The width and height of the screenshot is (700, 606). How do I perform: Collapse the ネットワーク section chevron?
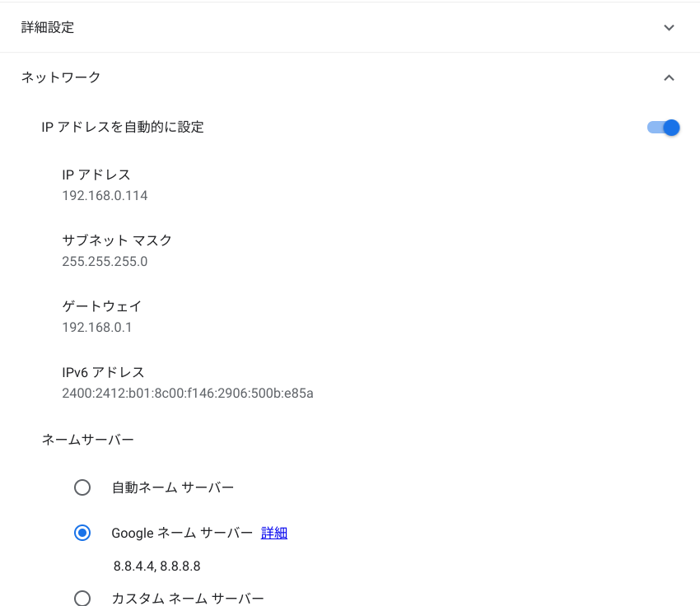tap(669, 78)
